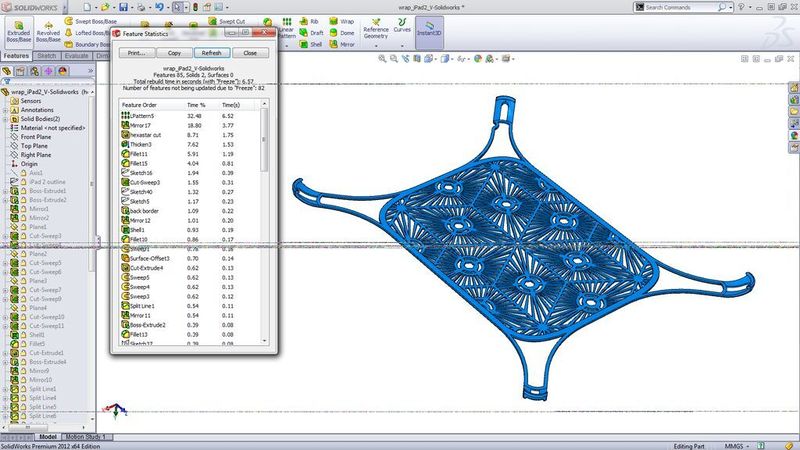
Task: Select the Extruded Boss/Base tool
Action: (x=19, y=32)
